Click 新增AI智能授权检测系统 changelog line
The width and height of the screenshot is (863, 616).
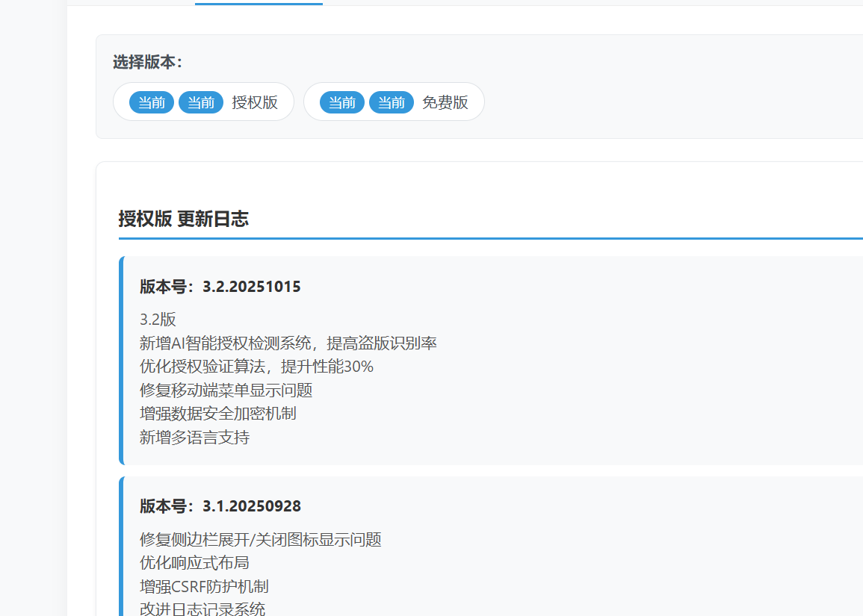tap(288, 343)
